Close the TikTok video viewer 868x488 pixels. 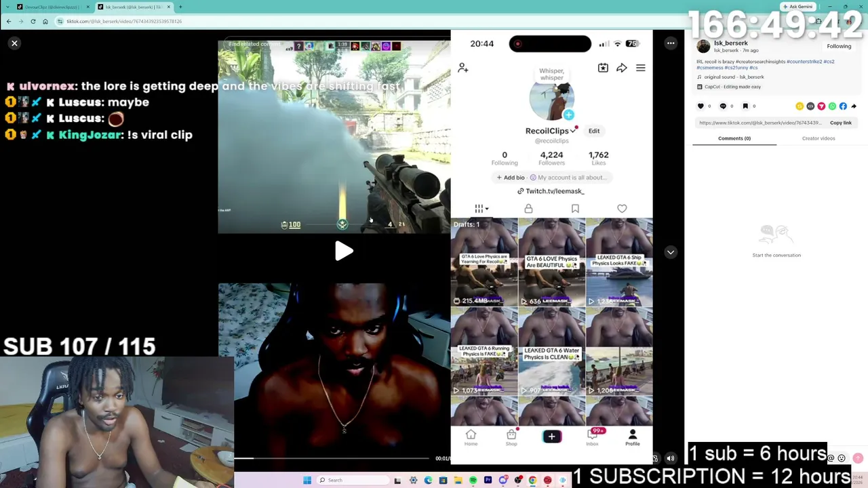point(14,43)
